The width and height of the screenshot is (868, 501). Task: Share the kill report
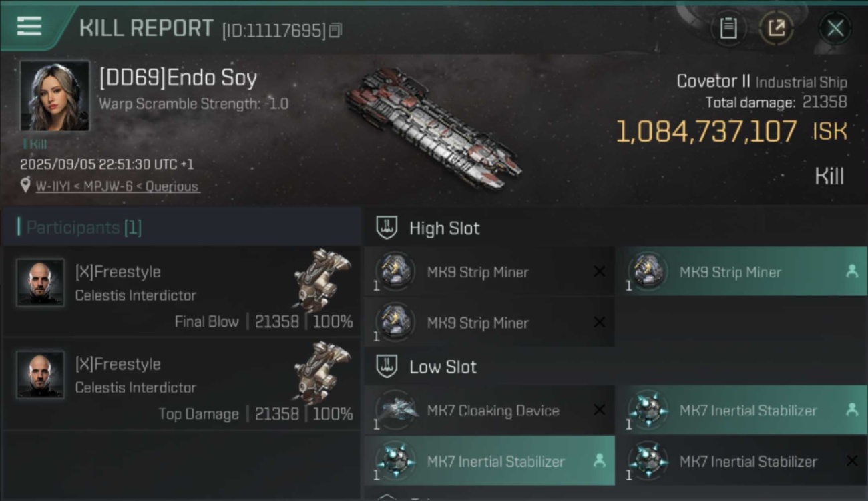tap(776, 28)
